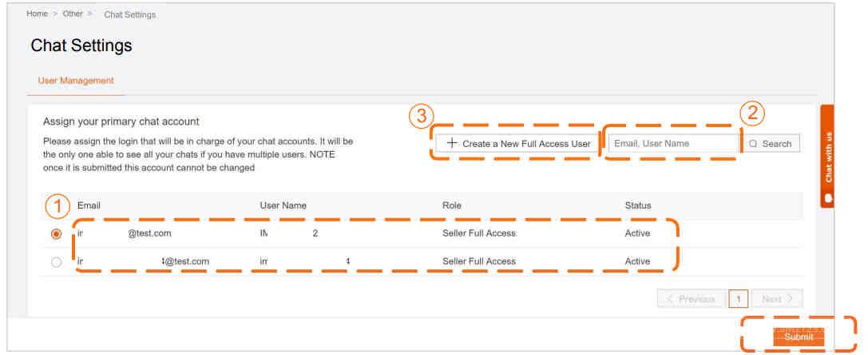Click the Previous page button
The height and width of the screenshot is (355, 868).
(692, 299)
